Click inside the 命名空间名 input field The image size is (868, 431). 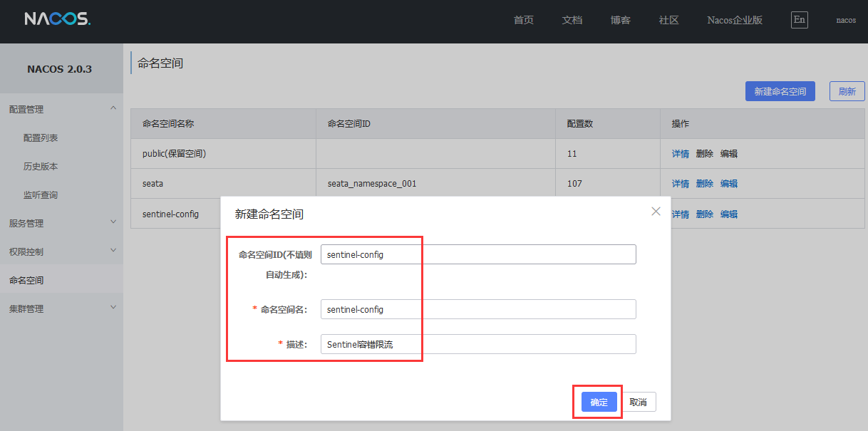point(477,309)
